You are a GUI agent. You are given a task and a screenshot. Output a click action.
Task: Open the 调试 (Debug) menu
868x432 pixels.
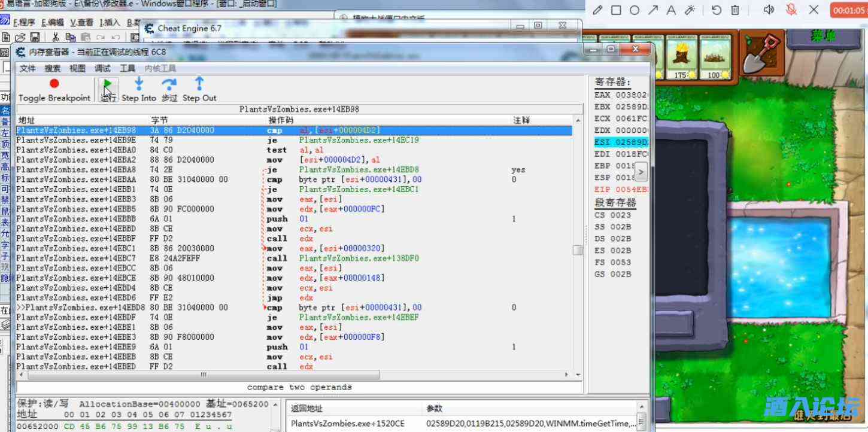pyautogui.click(x=102, y=68)
